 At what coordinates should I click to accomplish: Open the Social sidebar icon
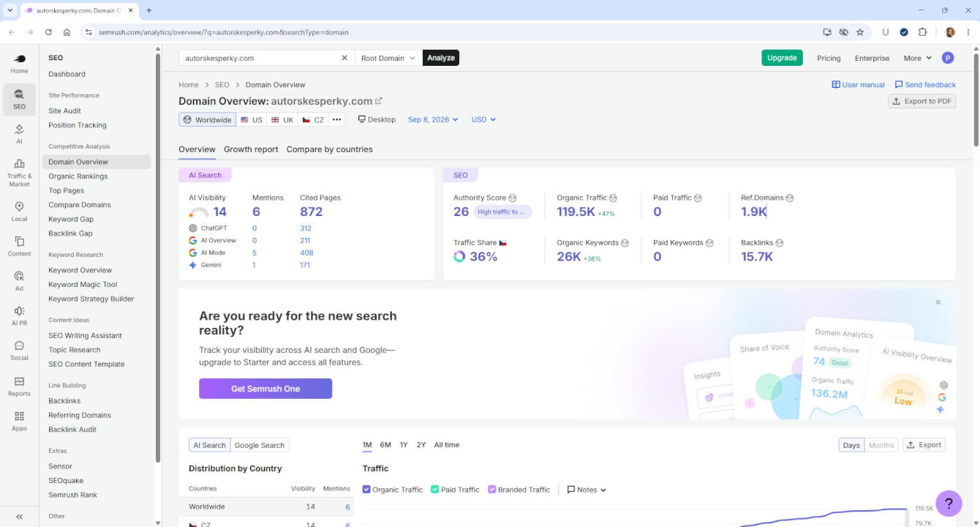point(19,351)
